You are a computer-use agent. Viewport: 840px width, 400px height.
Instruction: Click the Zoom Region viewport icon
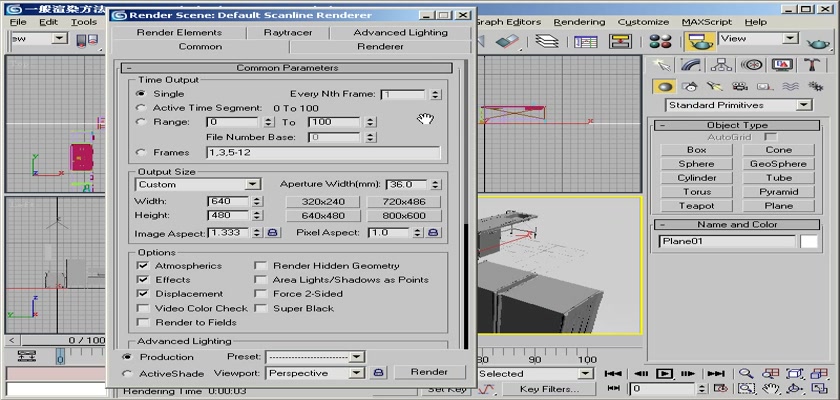[x=746, y=389]
